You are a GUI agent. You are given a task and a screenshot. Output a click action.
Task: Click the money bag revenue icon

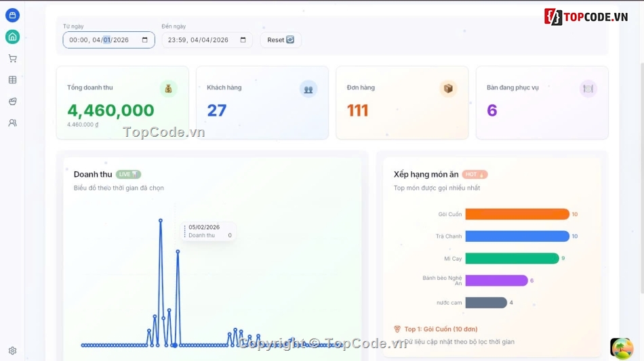(168, 89)
